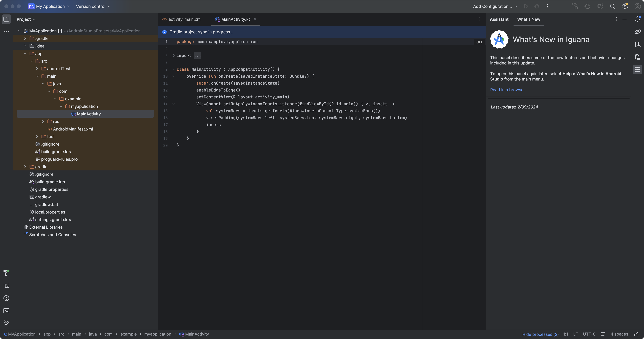
Task: Open the Read in a browser link
Action: (507, 90)
